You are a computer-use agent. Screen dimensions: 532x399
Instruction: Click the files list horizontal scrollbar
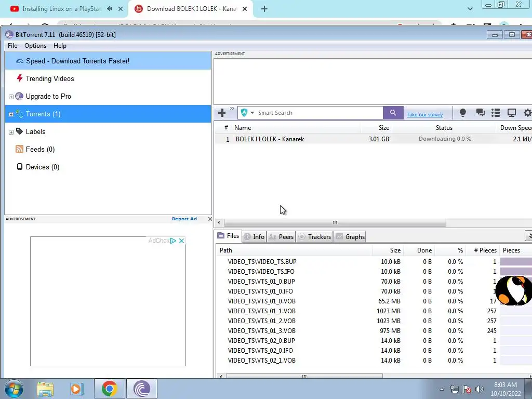304,376
